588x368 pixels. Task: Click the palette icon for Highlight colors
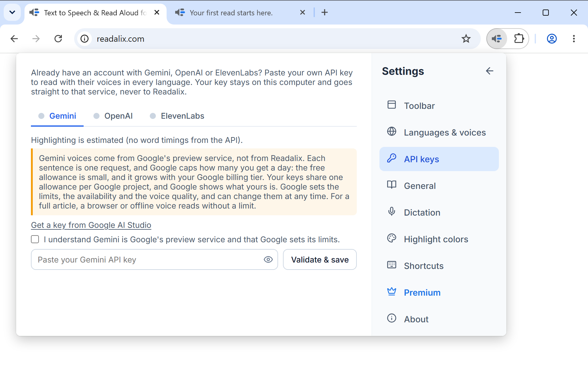point(392,238)
